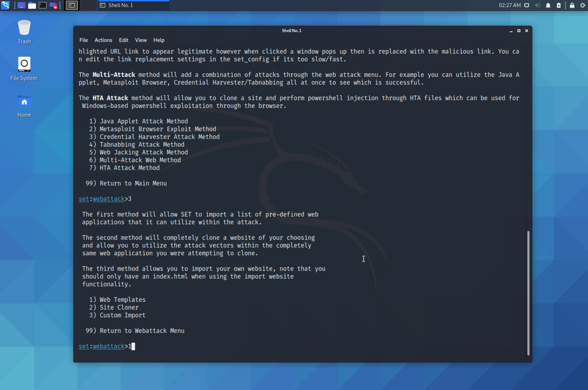Minimize the Shell No.1 window
The width and height of the screenshot is (588, 390).
click(511, 30)
